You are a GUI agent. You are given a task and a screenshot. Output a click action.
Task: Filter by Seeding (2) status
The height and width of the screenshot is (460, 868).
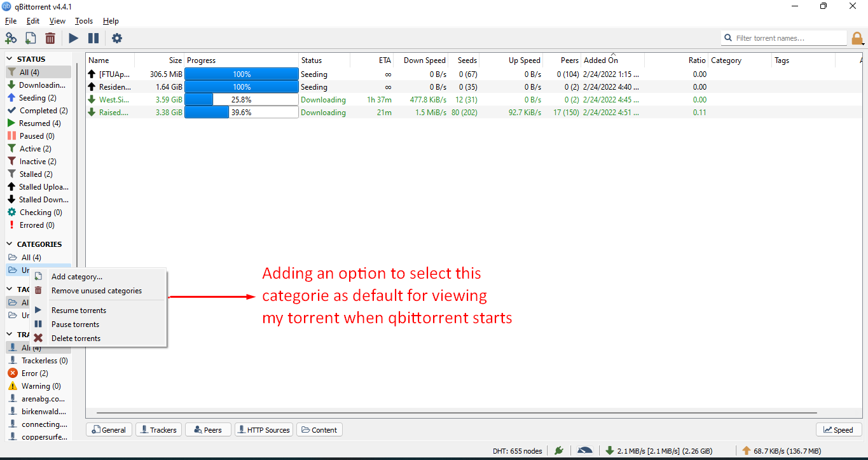tap(38, 98)
